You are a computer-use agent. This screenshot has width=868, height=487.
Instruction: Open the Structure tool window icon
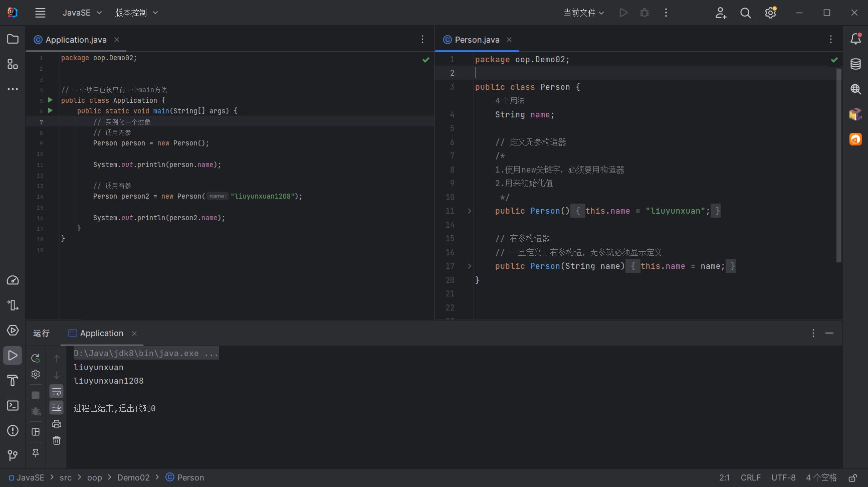click(x=13, y=64)
